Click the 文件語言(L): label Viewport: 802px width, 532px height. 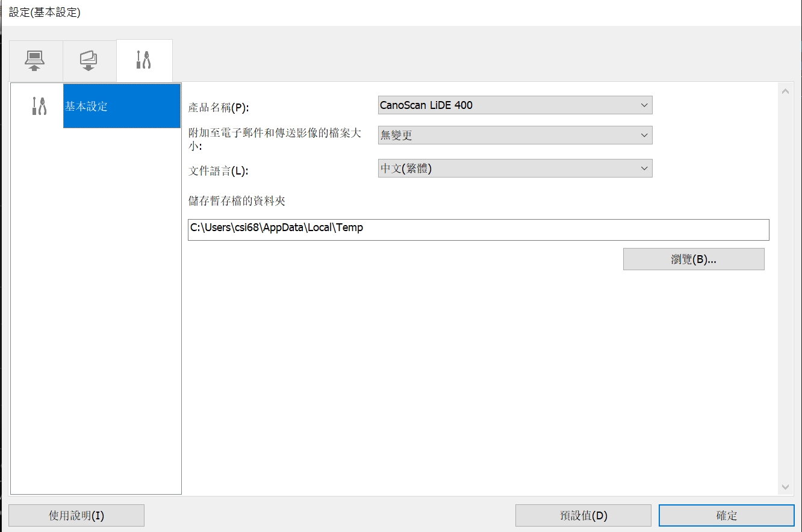coord(219,171)
